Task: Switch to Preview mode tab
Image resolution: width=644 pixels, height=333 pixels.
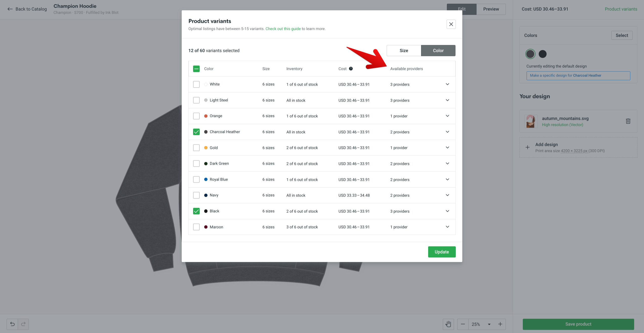Action: pyautogui.click(x=491, y=9)
